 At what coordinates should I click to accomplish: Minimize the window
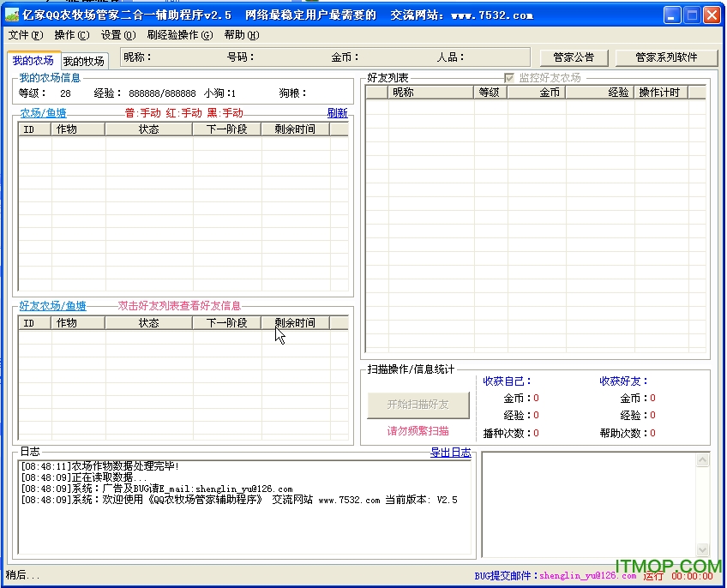coord(671,15)
